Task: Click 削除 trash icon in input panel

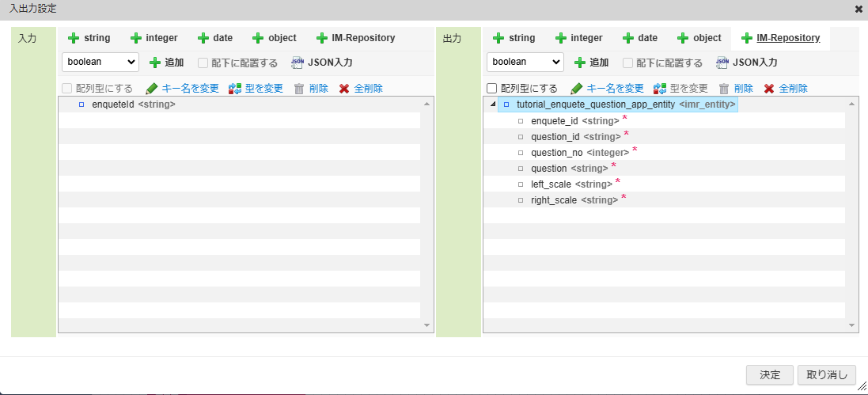Action: [x=299, y=88]
